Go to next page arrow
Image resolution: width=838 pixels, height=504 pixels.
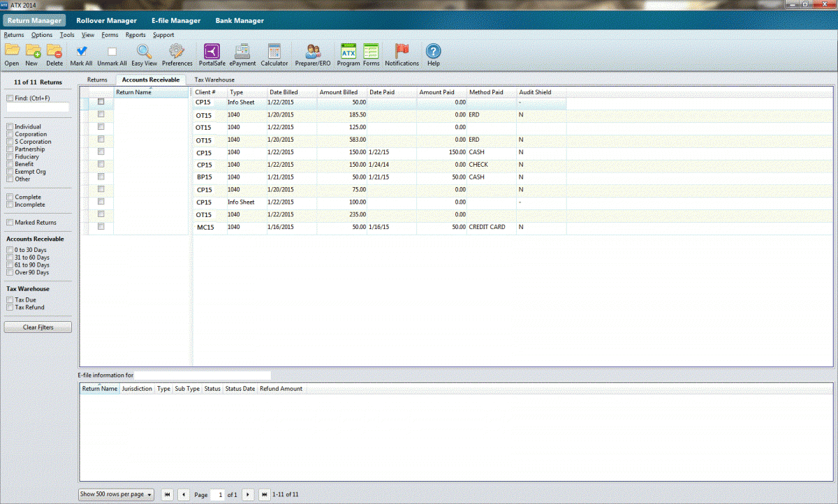click(248, 494)
